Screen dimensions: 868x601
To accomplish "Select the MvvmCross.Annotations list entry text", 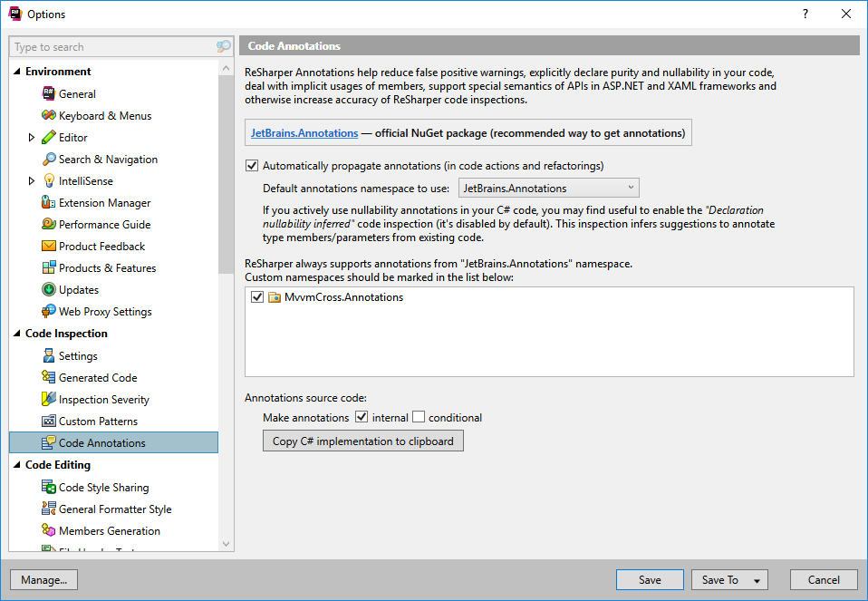I will pyautogui.click(x=343, y=297).
